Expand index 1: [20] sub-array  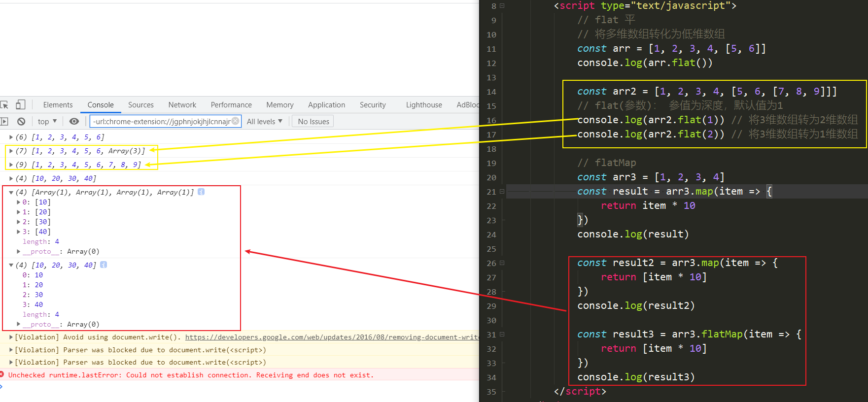[x=19, y=212]
